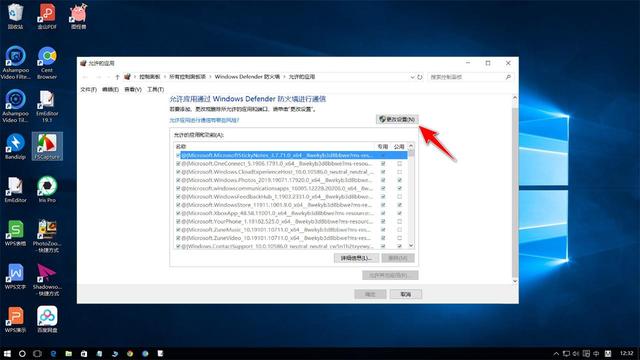Open the Recycle Bin desktop icon

(15, 16)
